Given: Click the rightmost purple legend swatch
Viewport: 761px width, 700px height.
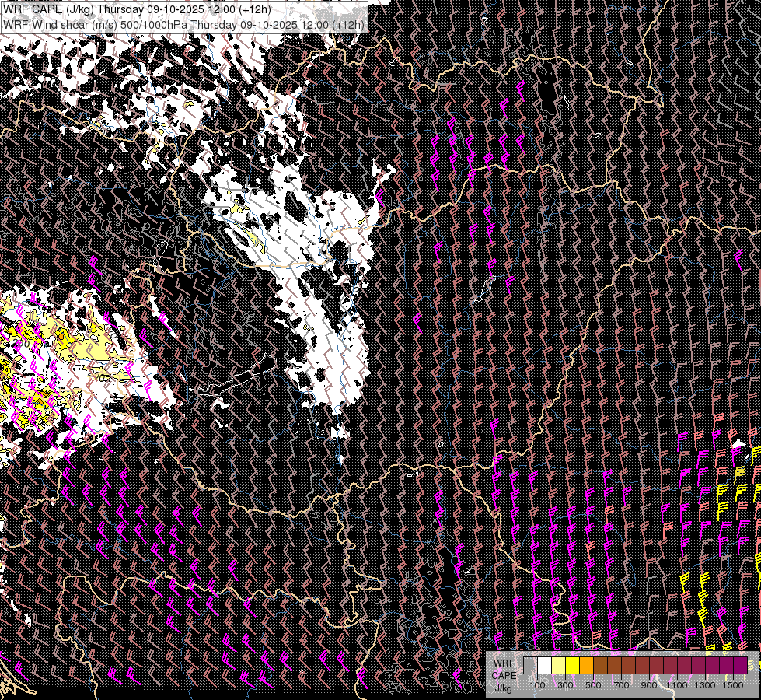Looking at the screenshot, I should click(x=740, y=666).
